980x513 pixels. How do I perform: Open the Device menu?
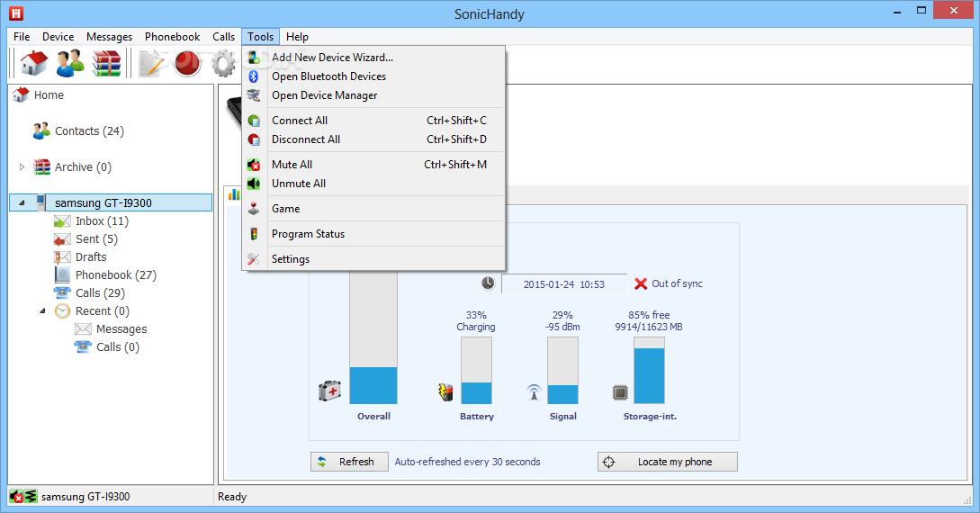pyautogui.click(x=58, y=37)
